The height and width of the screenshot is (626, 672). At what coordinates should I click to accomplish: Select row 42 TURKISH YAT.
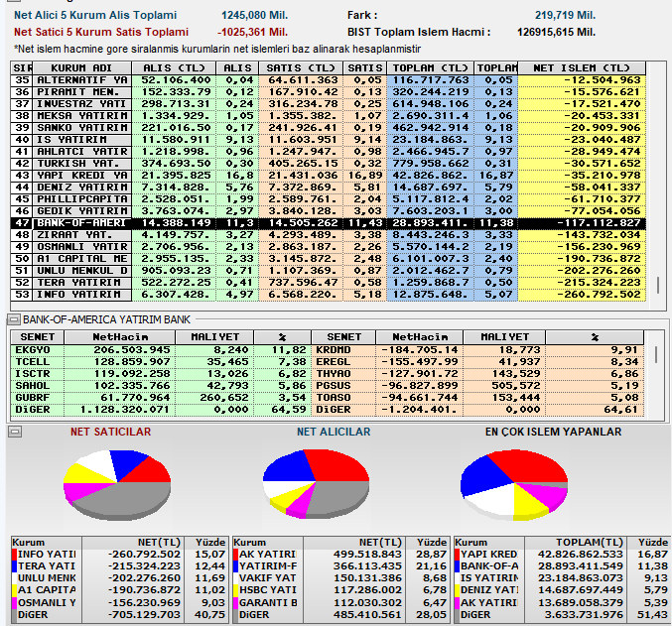329,164
